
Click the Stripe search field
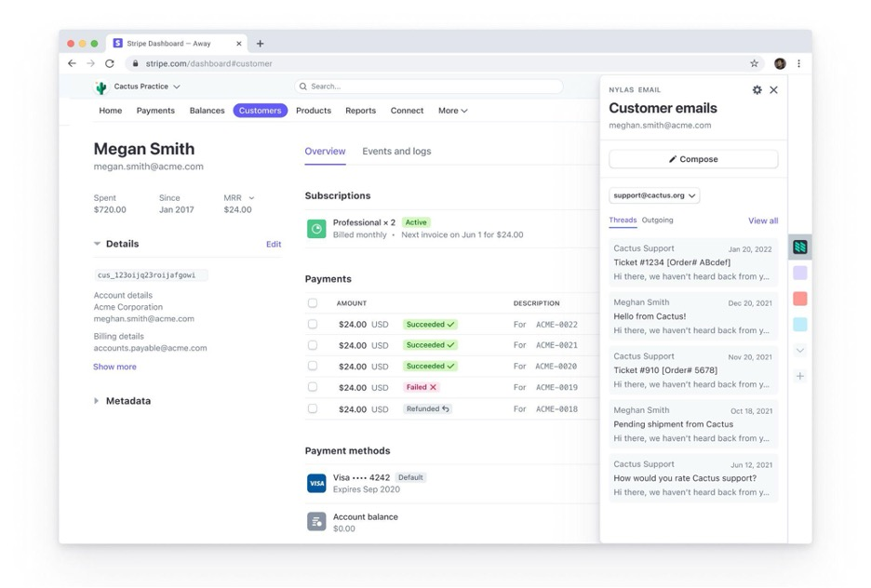[428, 87]
